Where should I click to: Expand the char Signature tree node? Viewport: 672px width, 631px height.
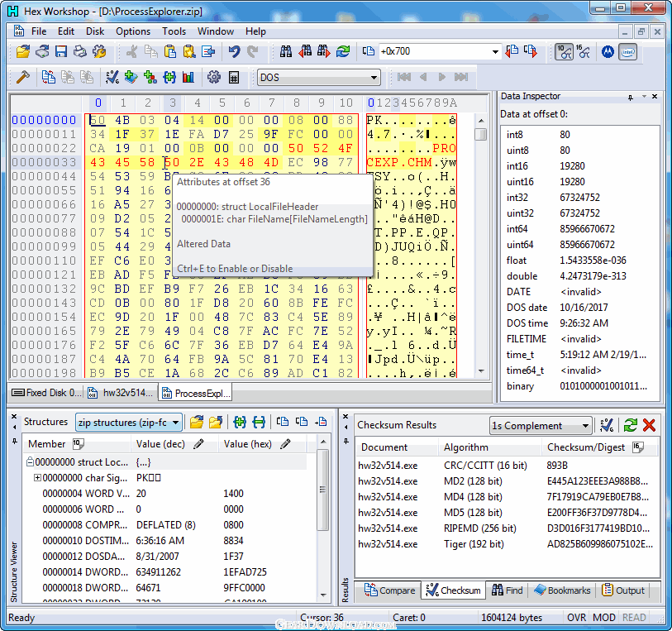click(x=37, y=477)
